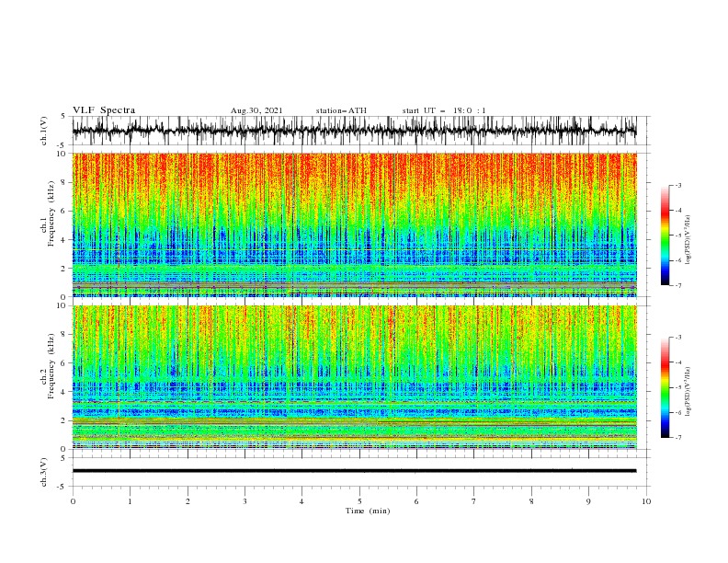Click the time axis tick label '3'
The image size is (728, 563).
pyautogui.click(x=245, y=501)
